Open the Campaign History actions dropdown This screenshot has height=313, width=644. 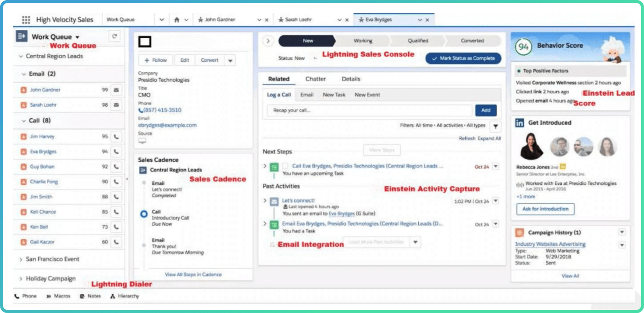(x=622, y=232)
